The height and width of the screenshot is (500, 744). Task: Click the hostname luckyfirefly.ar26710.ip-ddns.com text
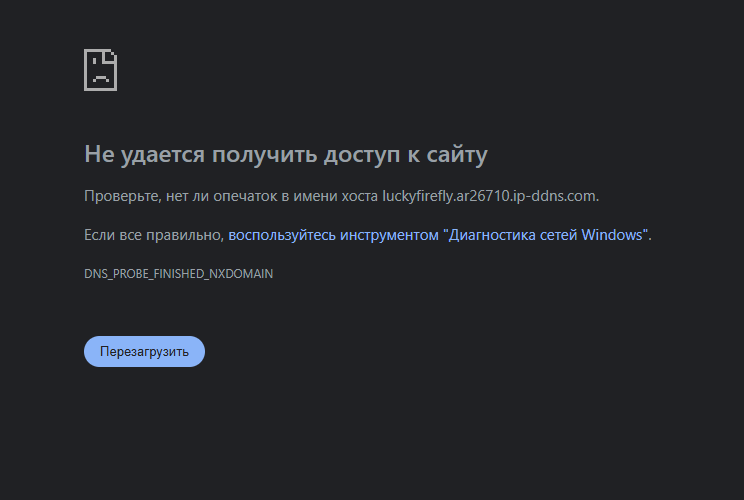pyautogui.click(x=489, y=196)
